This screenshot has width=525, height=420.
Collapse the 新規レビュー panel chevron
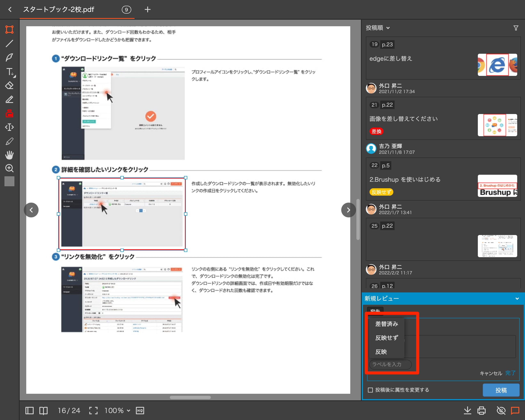click(x=517, y=299)
